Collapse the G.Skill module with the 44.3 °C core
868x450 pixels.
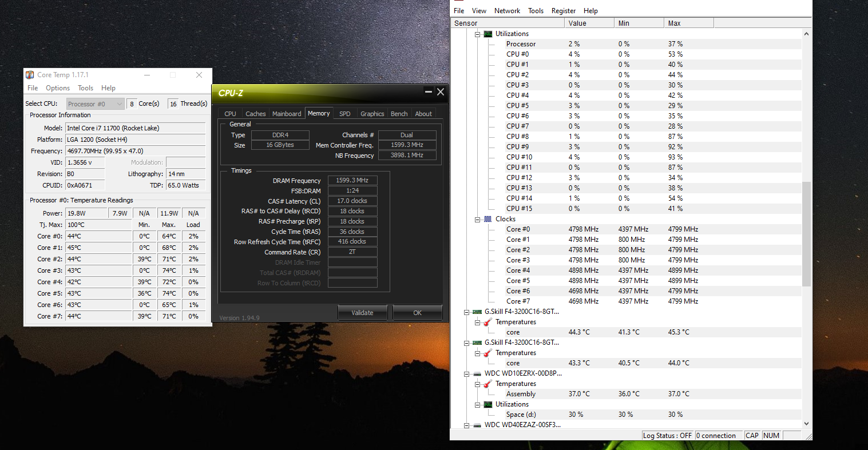pos(467,312)
